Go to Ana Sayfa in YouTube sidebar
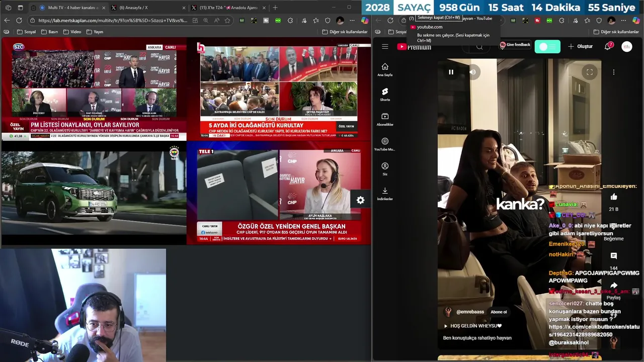The height and width of the screenshot is (362, 644). [x=385, y=69]
